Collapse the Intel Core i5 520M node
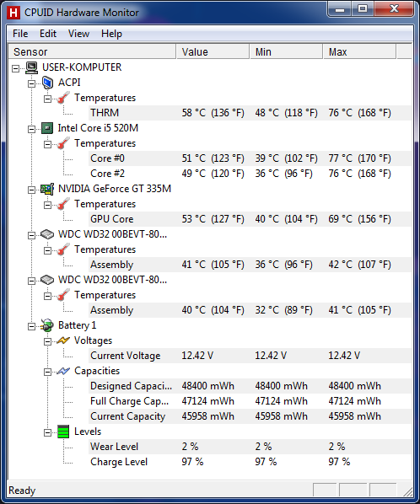Image resolution: width=420 pixels, height=504 pixels. [x=31, y=129]
